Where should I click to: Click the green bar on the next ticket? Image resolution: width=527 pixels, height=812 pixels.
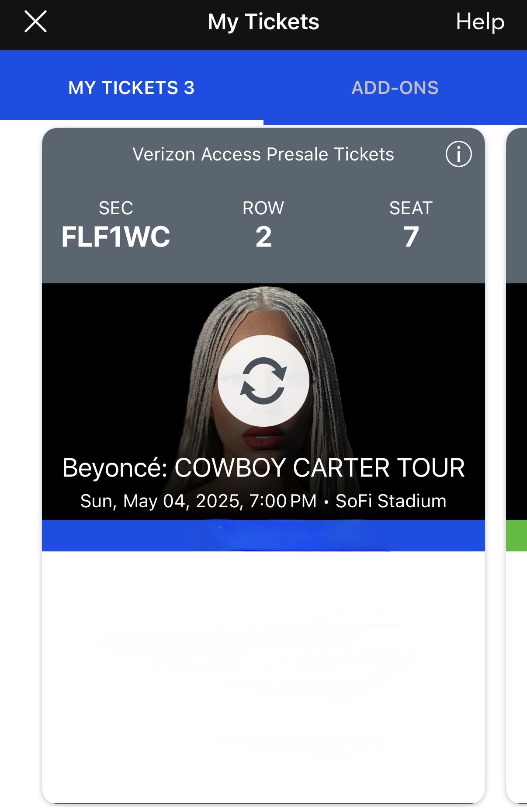point(517,536)
